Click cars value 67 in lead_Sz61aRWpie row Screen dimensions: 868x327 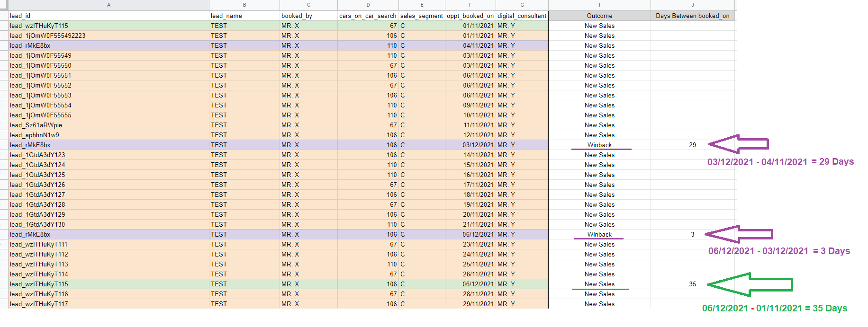pyautogui.click(x=368, y=125)
